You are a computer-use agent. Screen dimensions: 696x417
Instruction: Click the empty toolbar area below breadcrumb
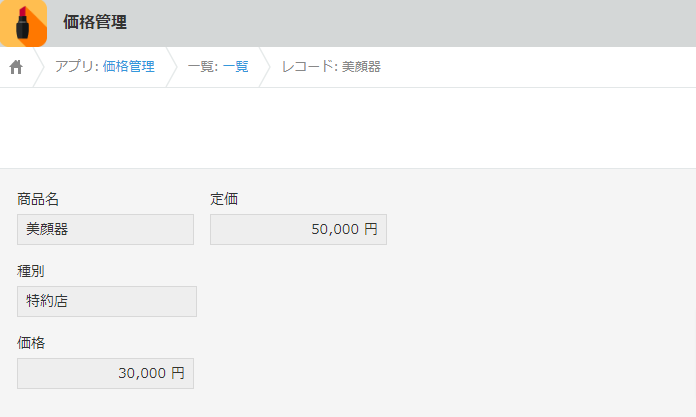tap(348, 128)
